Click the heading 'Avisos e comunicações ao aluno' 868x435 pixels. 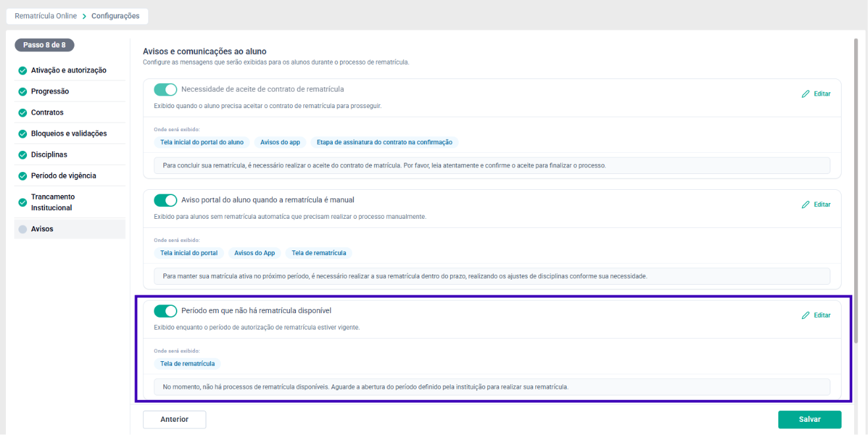click(204, 51)
